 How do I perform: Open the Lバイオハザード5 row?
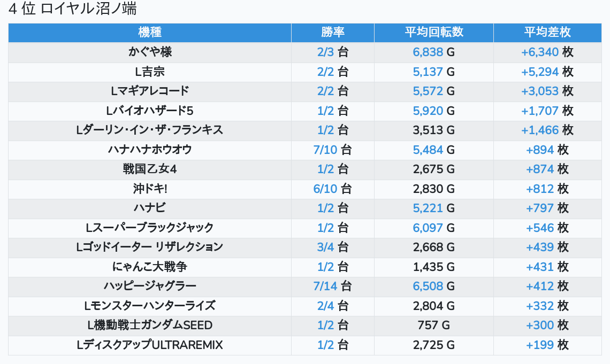pos(305,111)
